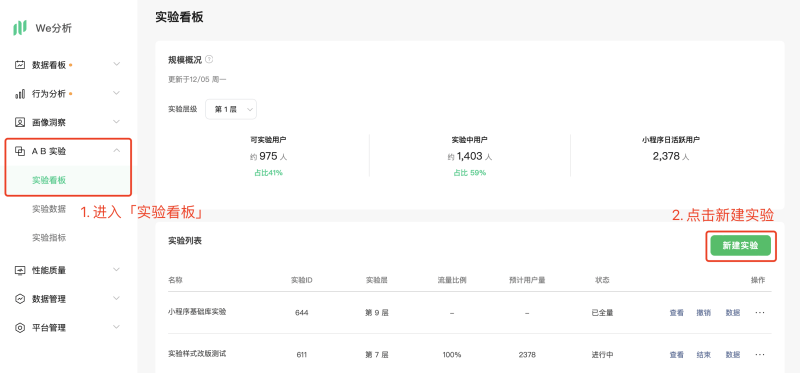
Task: Click 查看 for 实验样式改版测试
Action: pos(677,355)
